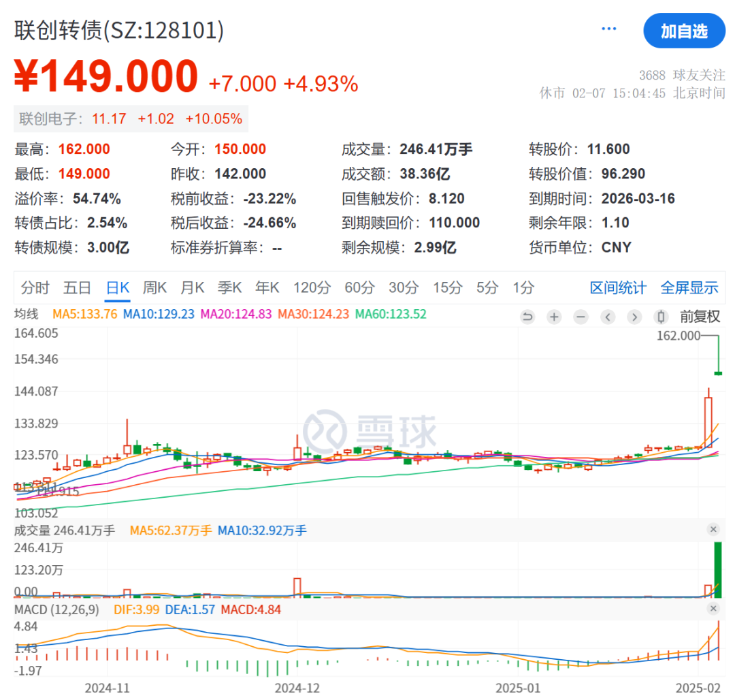Click the 成交额 38.36亿 value

click(425, 174)
